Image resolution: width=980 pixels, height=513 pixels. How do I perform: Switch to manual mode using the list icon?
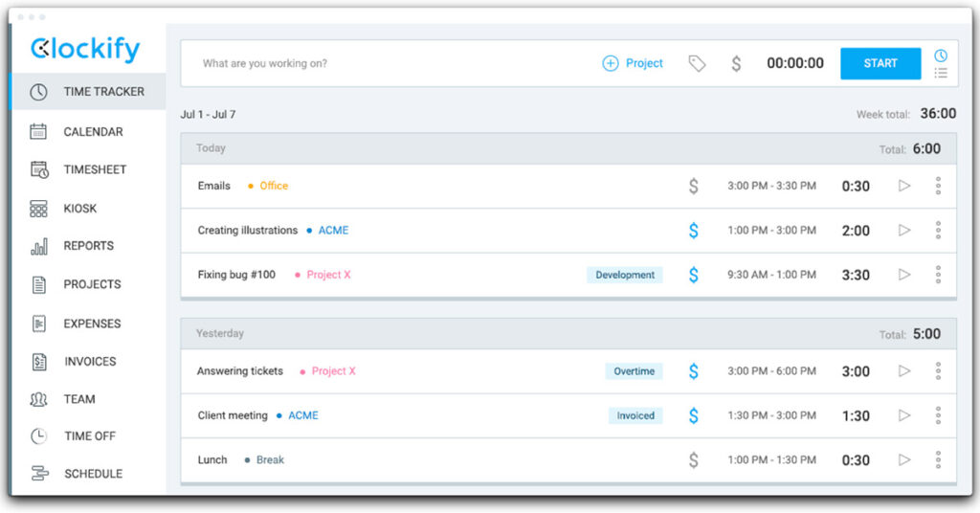941,73
